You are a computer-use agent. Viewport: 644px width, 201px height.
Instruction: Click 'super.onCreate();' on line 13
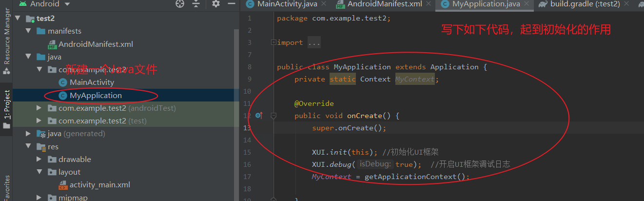[349, 128]
